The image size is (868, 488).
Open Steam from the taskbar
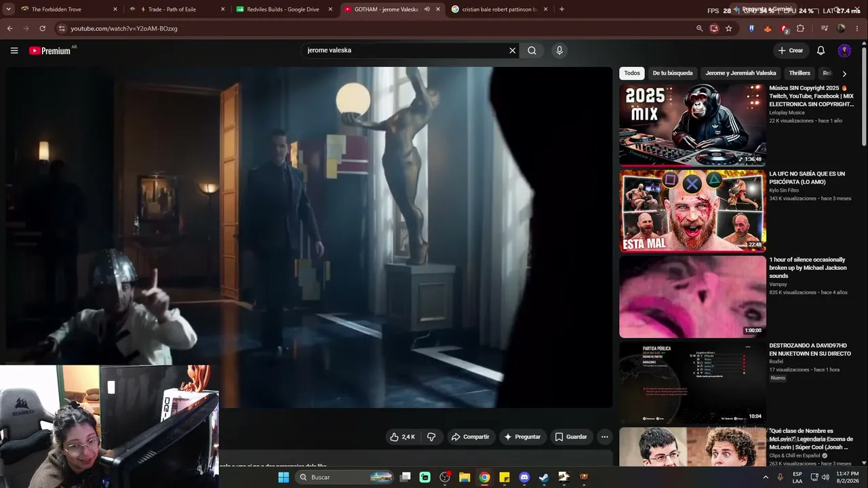pyautogui.click(x=544, y=477)
